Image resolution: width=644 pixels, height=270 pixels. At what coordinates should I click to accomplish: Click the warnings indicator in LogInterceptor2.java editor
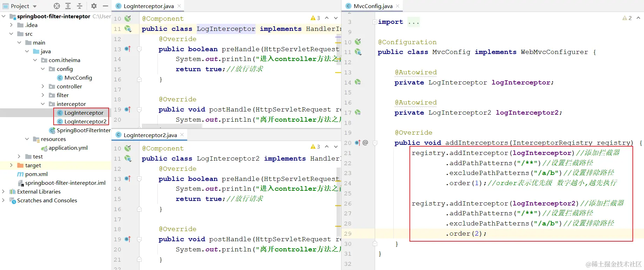[315, 147]
